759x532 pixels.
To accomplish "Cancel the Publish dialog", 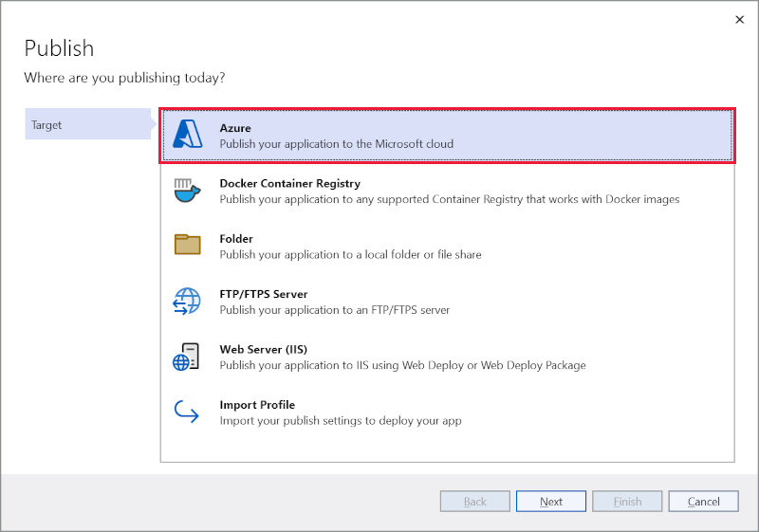I will tap(703, 501).
